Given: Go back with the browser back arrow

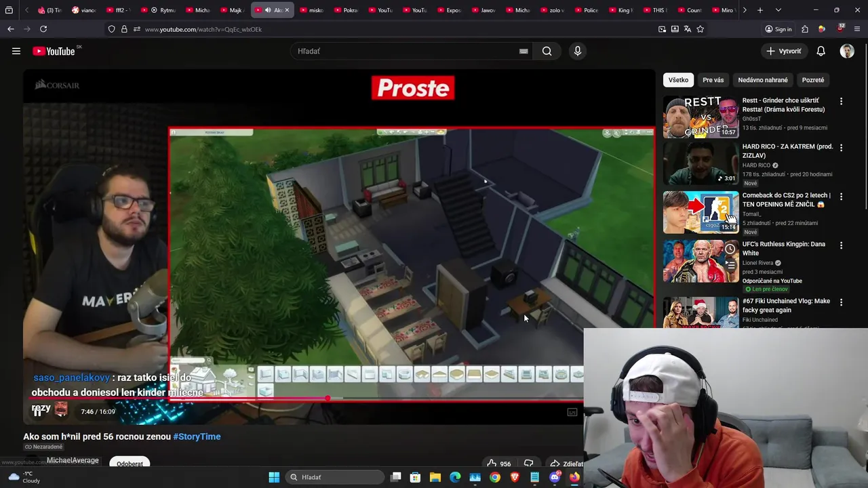Looking at the screenshot, I should tap(11, 29).
